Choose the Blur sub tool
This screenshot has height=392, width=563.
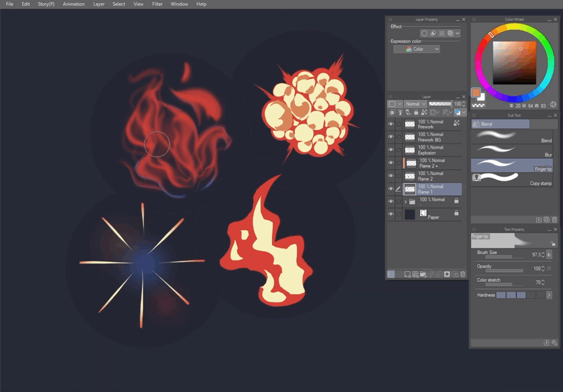512,151
